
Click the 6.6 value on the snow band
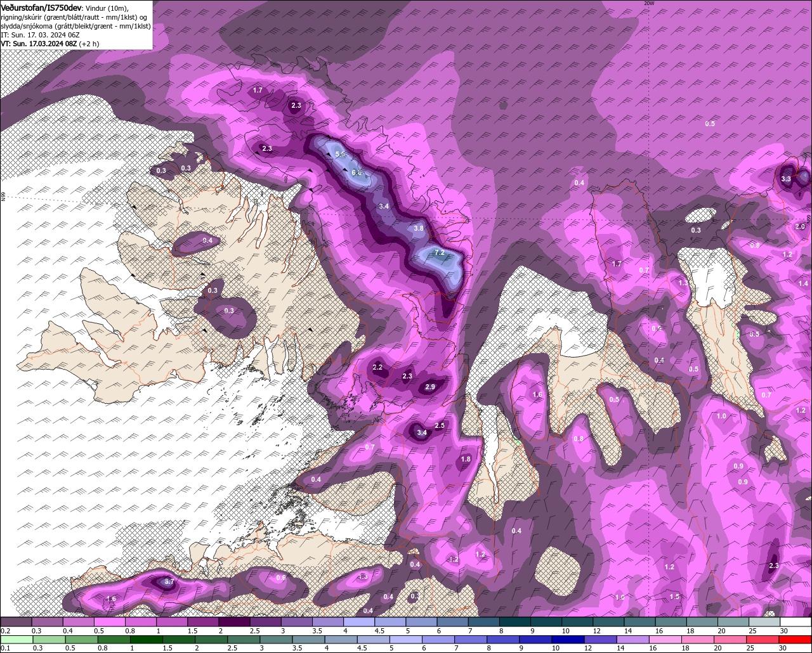point(357,172)
